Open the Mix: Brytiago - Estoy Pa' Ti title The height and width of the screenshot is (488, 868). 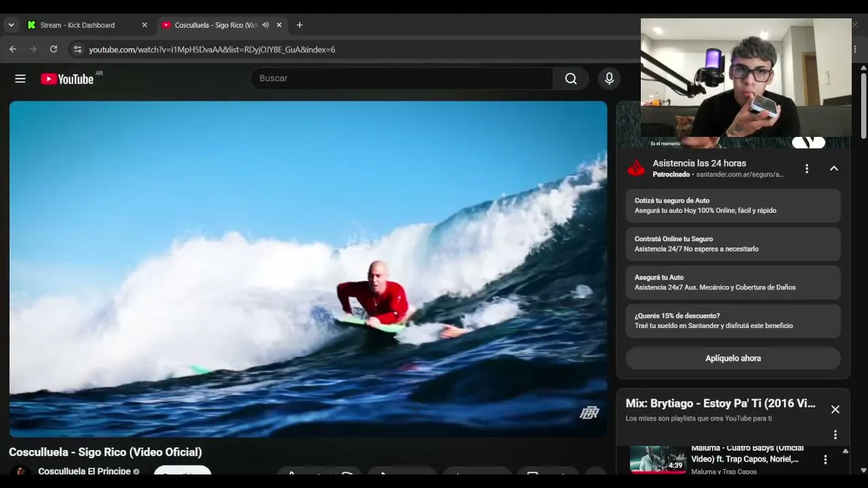(720, 403)
